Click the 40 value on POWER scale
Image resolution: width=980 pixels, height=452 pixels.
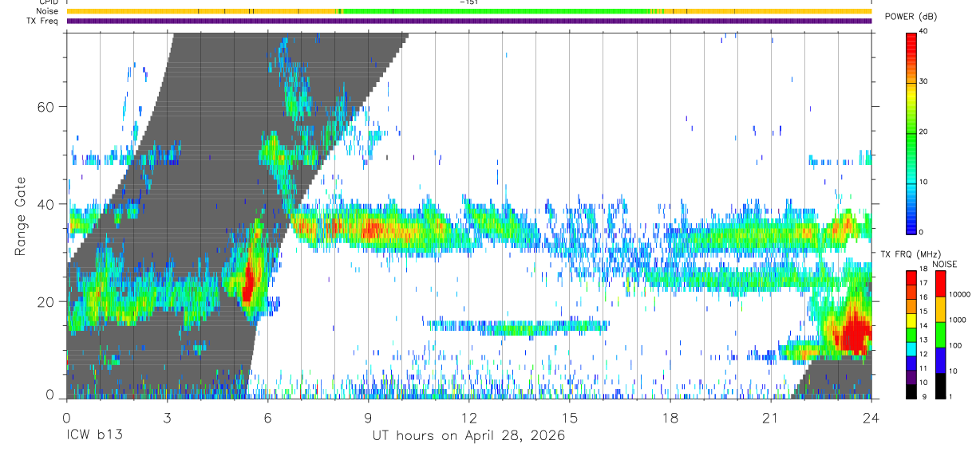tap(924, 31)
